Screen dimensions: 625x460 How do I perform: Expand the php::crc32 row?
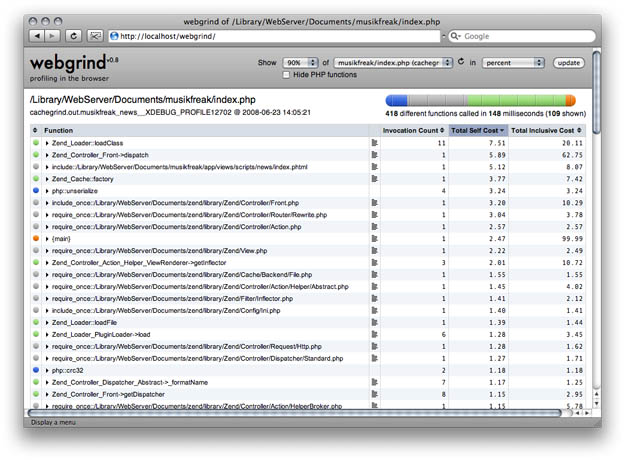point(47,370)
